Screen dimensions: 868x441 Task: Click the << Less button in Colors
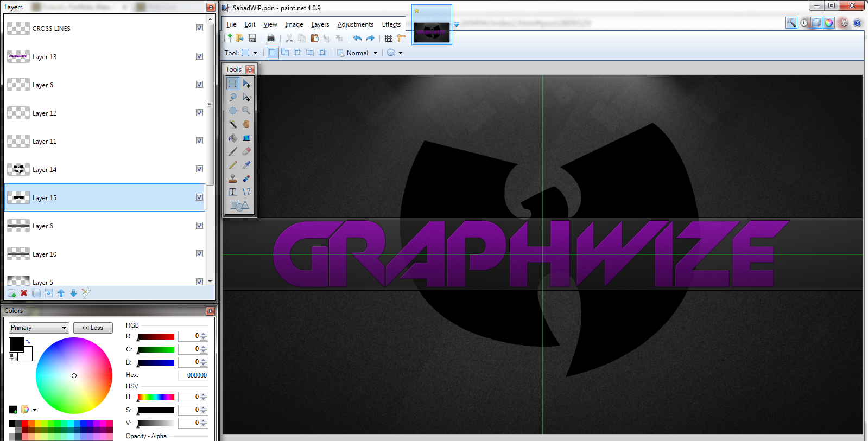[x=93, y=328]
